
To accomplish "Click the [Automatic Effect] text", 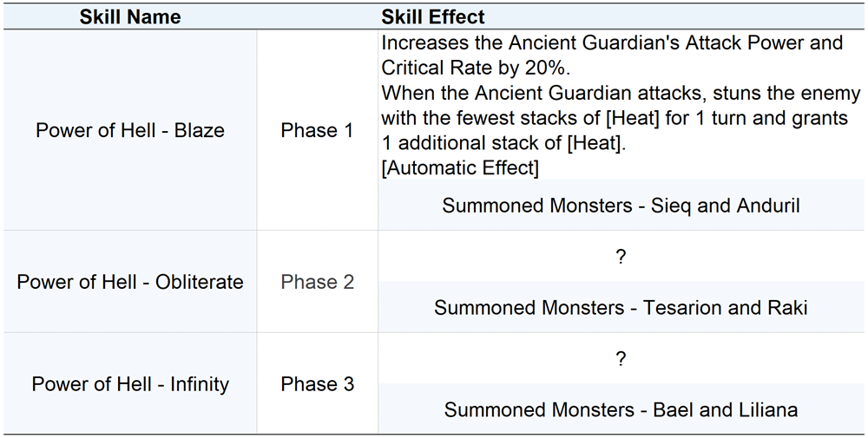I will tap(460, 168).
